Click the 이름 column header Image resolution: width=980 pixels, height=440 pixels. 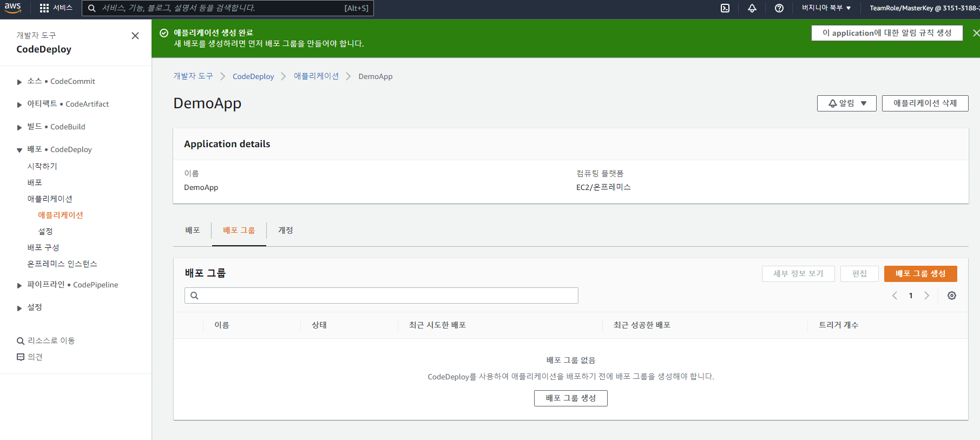coord(222,325)
